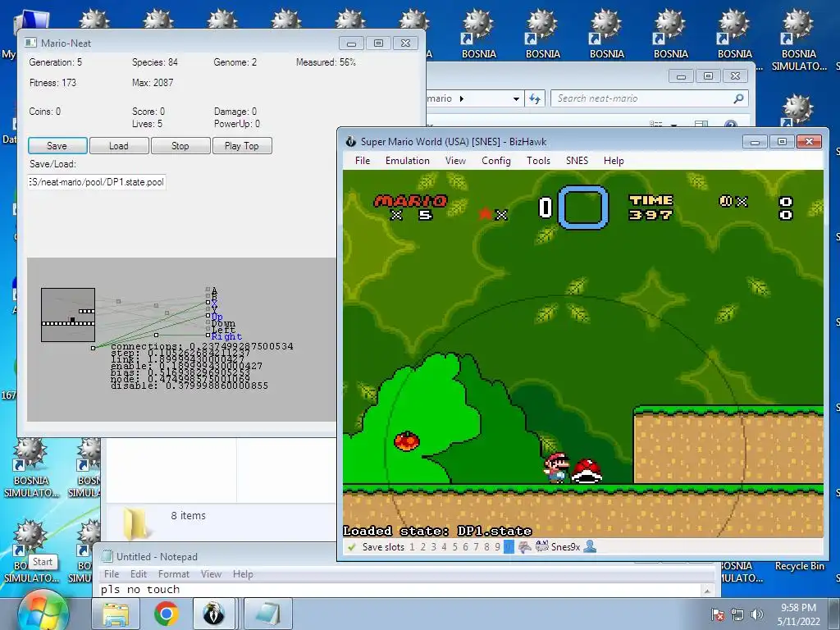Select save slot 5 in BizHawk
The width and height of the screenshot is (840, 630).
click(x=454, y=547)
